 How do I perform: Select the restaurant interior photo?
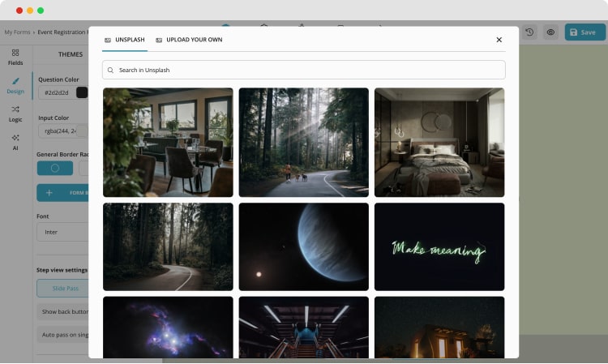168,142
